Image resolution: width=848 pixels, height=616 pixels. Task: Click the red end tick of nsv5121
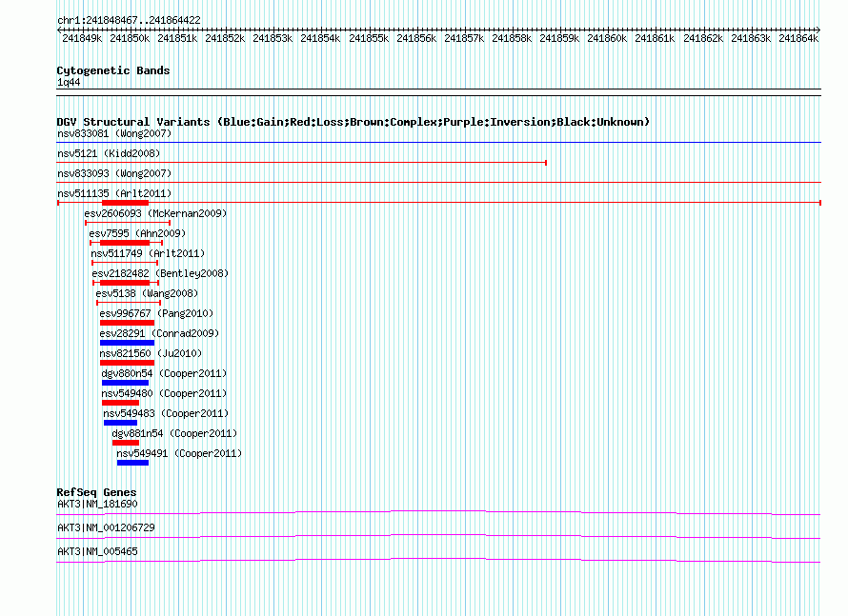click(546, 163)
